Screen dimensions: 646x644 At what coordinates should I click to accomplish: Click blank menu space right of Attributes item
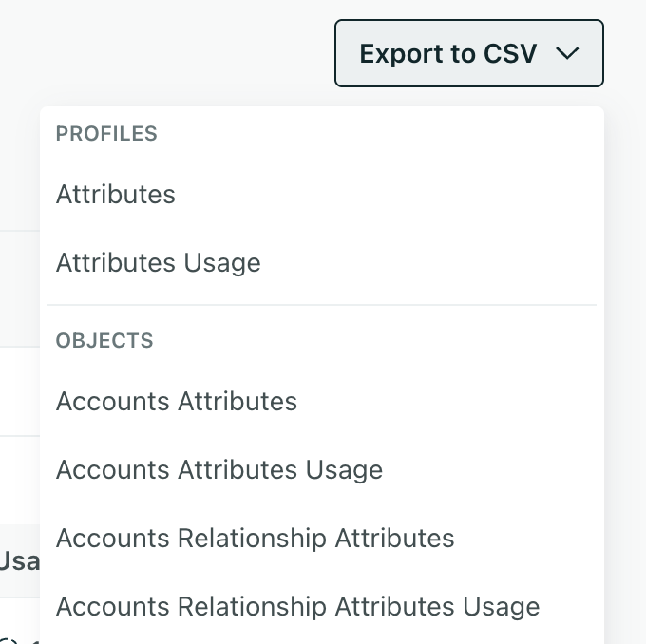(427, 195)
